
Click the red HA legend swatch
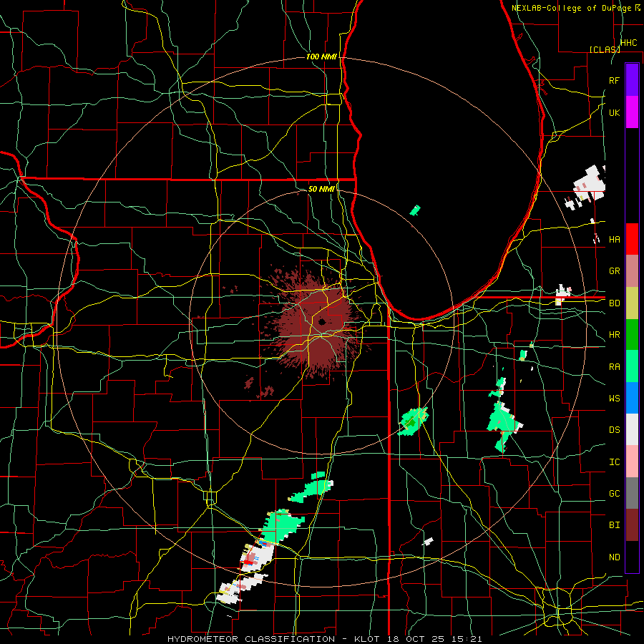(632, 239)
